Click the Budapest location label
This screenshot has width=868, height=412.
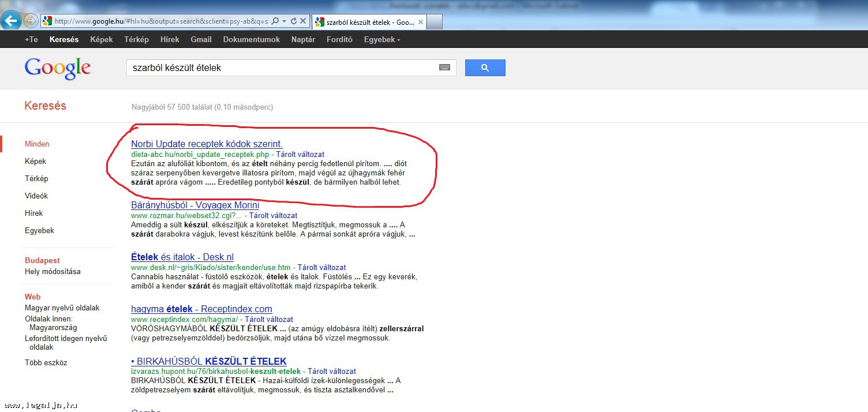click(x=42, y=260)
